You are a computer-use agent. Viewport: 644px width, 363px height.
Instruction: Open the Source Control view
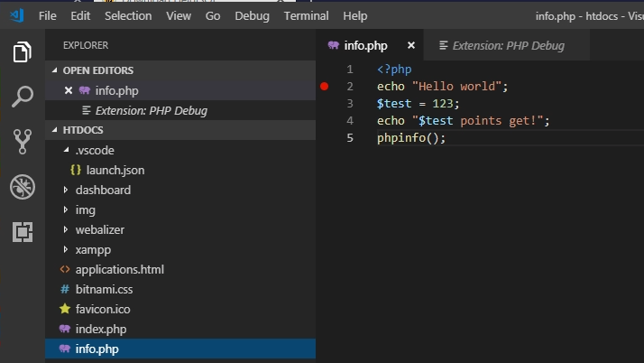pos(23,142)
